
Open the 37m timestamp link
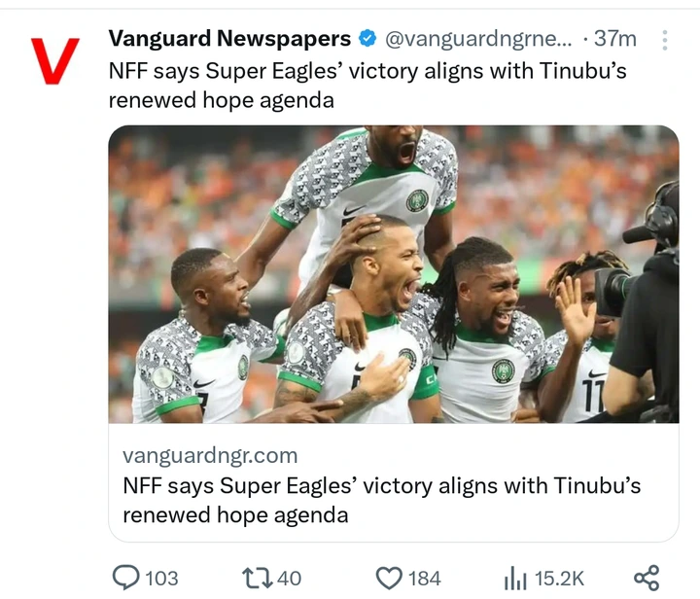click(615, 38)
